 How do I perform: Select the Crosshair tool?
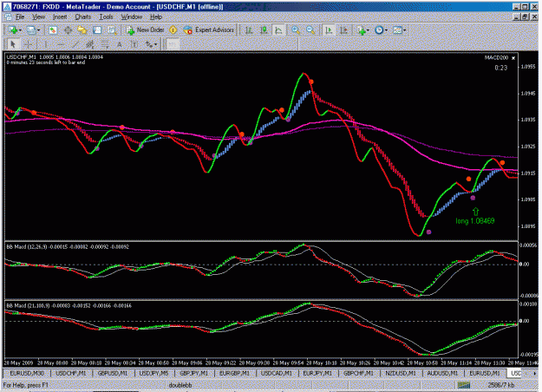(x=29, y=44)
